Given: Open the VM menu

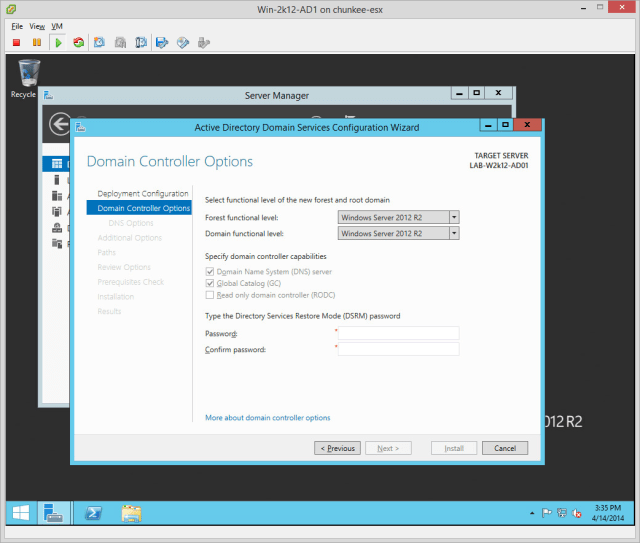Looking at the screenshot, I should click(x=57, y=26).
